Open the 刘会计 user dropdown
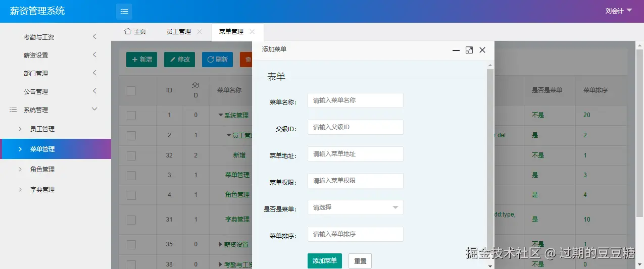This screenshot has width=644, height=269. (x=619, y=11)
